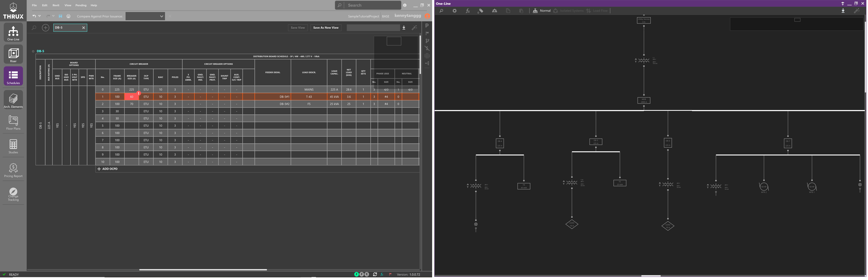Click the P icon on right strip
The image size is (868, 280).
point(427,26)
